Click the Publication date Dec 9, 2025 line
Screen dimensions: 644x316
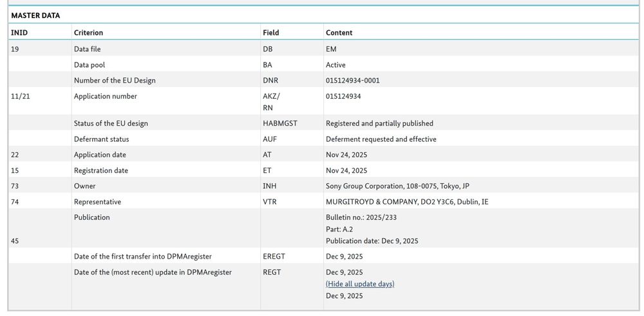click(x=372, y=241)
